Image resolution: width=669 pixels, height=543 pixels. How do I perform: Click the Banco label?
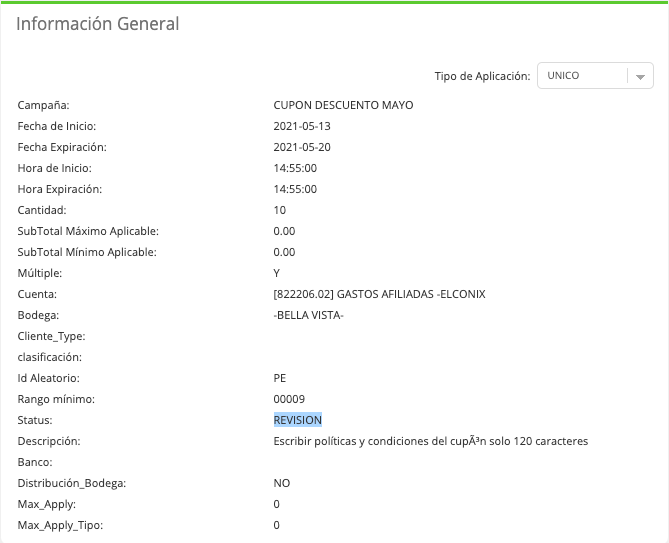pyautogui.click(x=35, y=462)
